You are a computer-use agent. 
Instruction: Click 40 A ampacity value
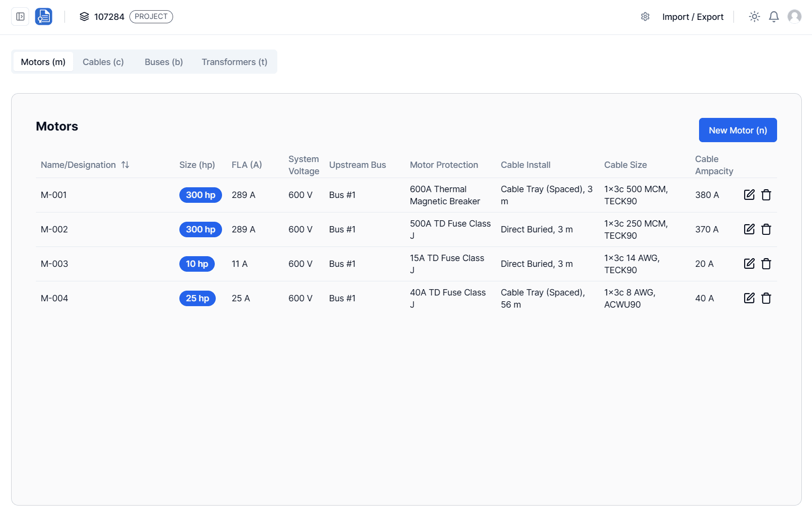click(704, 298)
